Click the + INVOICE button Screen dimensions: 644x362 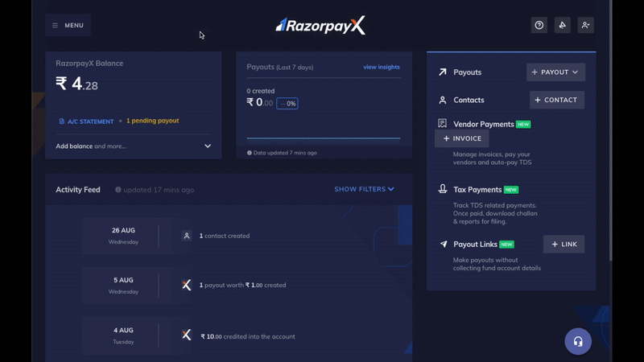click(461, 138)
